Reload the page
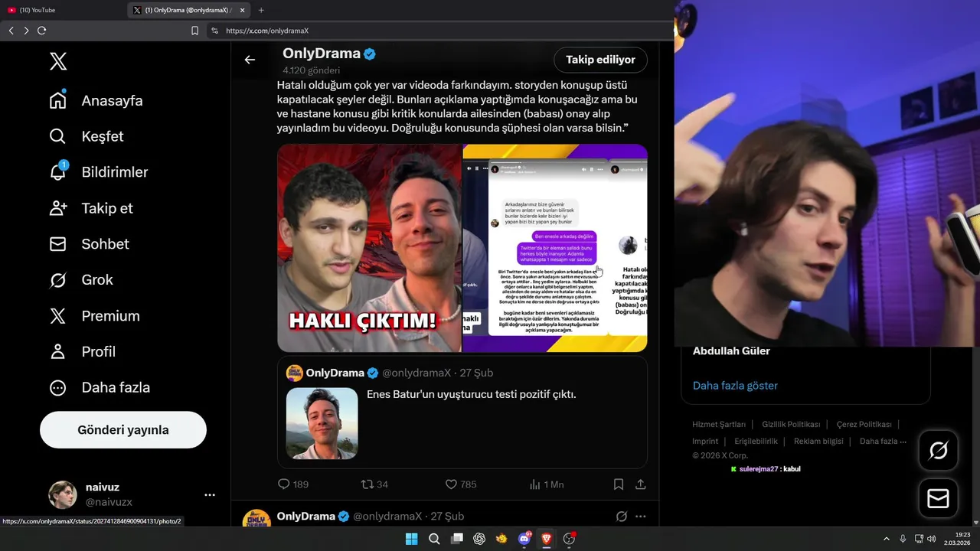980x551 pixels. coord(42,31)
